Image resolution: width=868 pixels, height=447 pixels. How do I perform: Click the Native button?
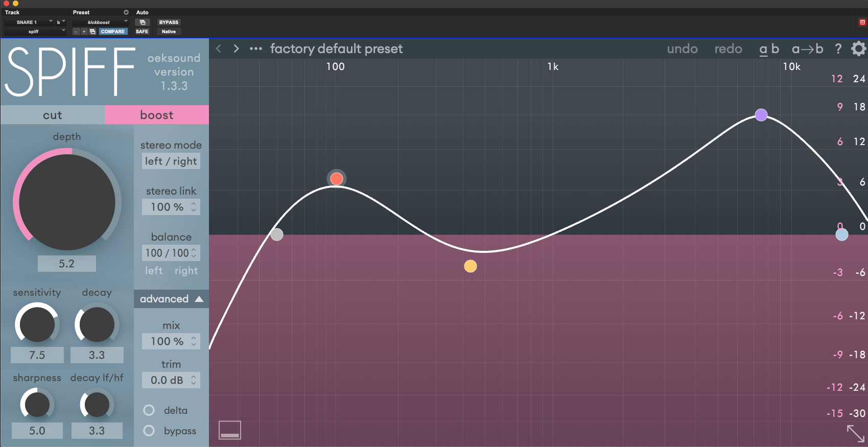tap(169, 32)
